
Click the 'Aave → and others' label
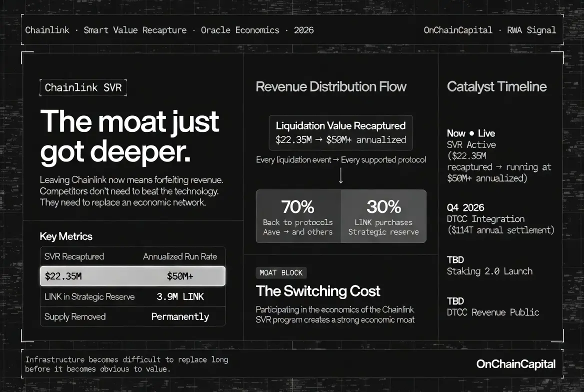[297, 232]
